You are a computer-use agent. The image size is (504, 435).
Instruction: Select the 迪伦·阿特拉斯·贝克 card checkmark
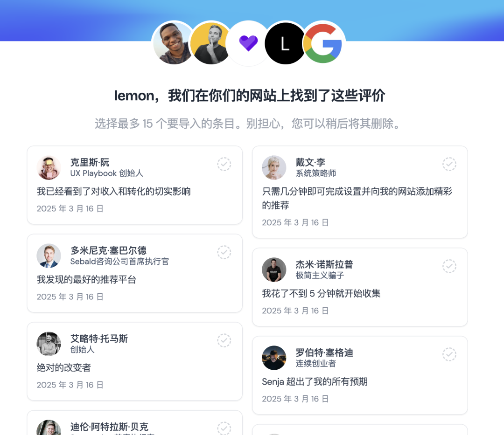pos(224,428)
